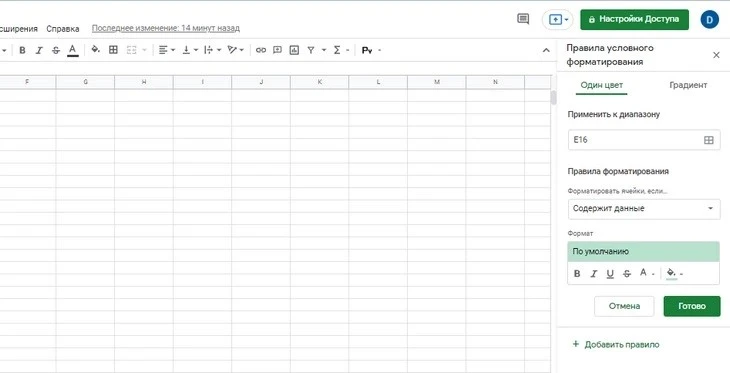This screenshot has height=373, width=730.
Task: Open the rule fill color picker
Action: (x=674, y=274)
